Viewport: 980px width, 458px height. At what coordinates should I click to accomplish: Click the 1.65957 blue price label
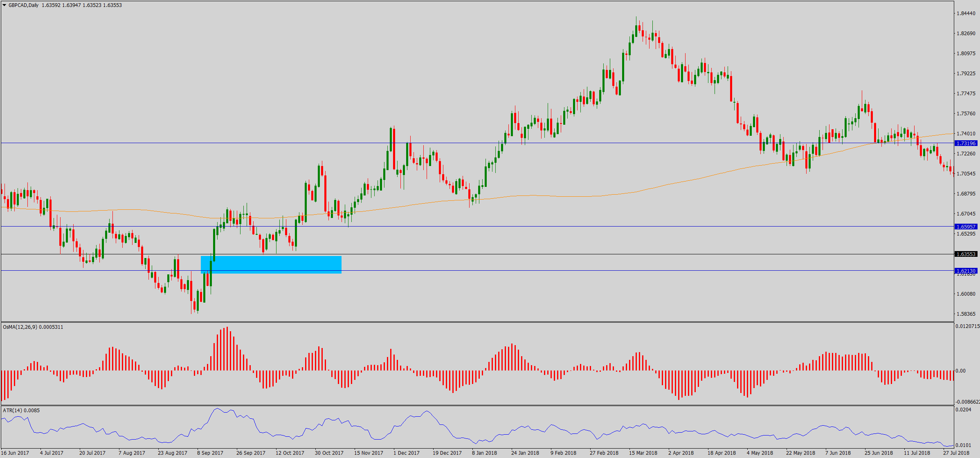[x=966, y=227]
